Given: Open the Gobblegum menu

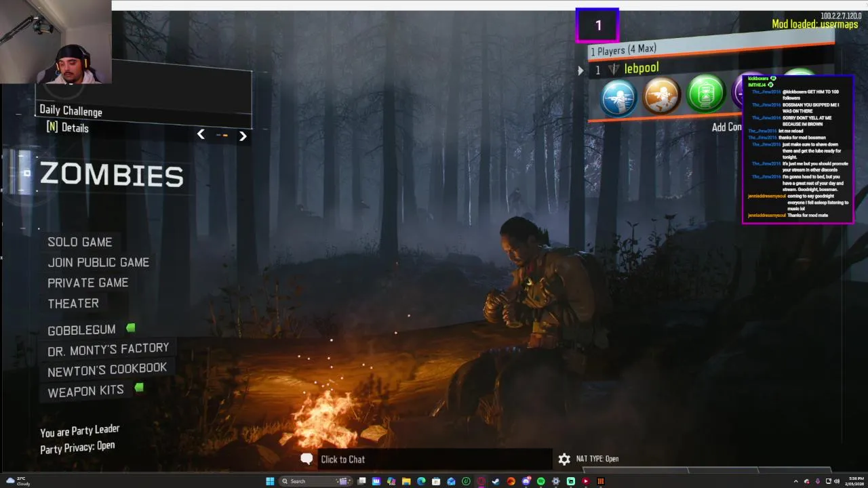Looking at the screenshot, I should point(81,330).
